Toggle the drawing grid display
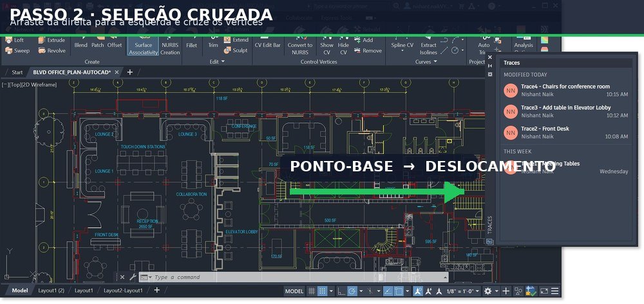Image resolution: width=644 pixels, height=304 pixels. [312, 291]
